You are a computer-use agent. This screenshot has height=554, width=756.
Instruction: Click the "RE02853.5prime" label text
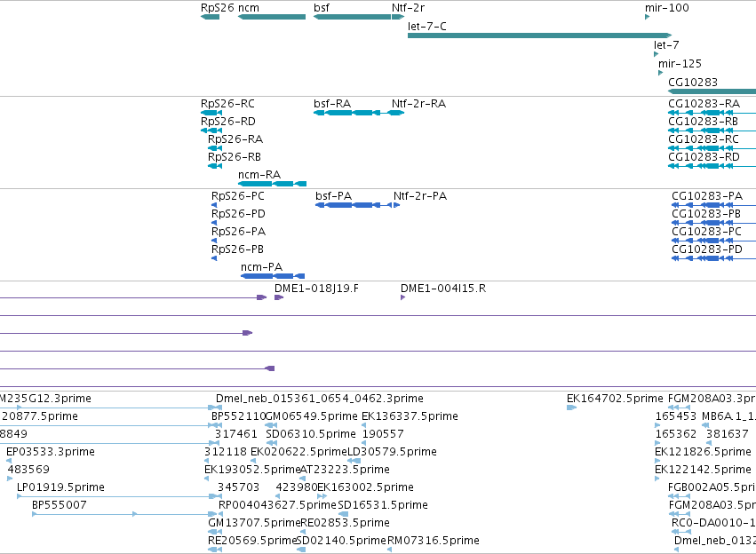point(345,523)
